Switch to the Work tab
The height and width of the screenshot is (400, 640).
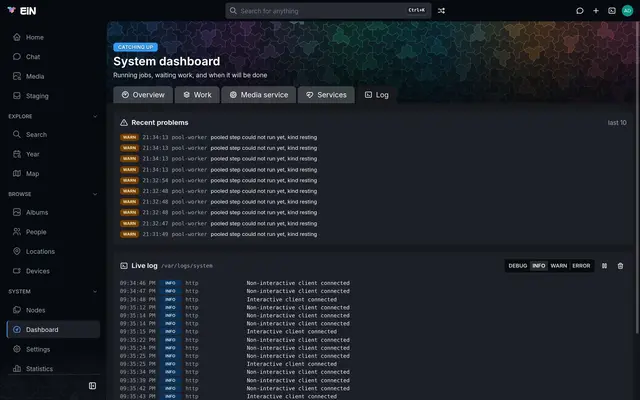click(x=197, y=95)
